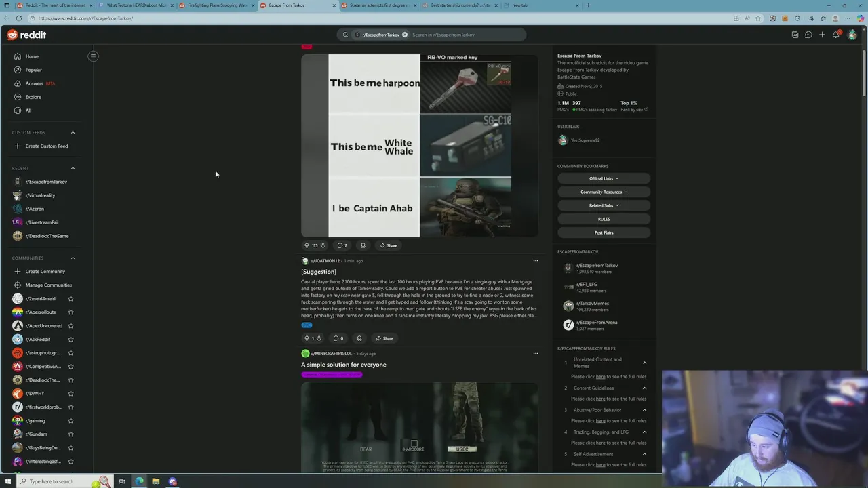Give an award to the harpoon meme post
868x488 pixels.
363,245
